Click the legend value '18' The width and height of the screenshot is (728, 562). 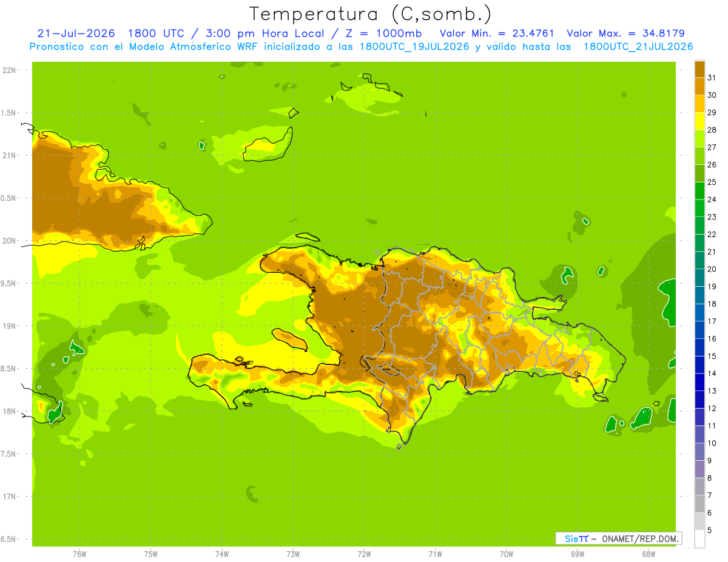[712, 304]
